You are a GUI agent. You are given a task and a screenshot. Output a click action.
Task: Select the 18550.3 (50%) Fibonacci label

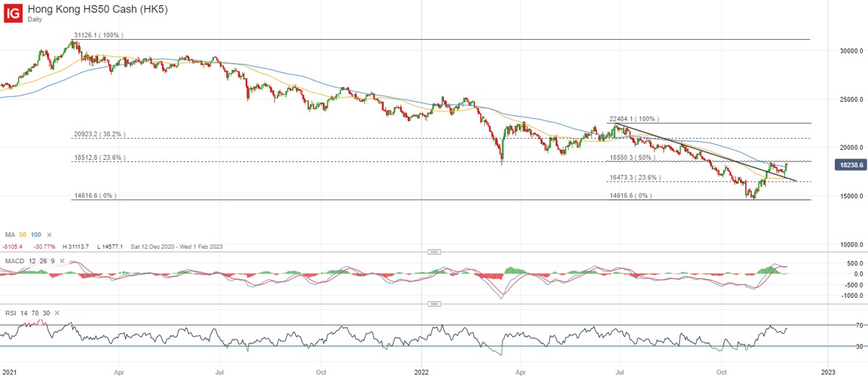pos(632,157)
